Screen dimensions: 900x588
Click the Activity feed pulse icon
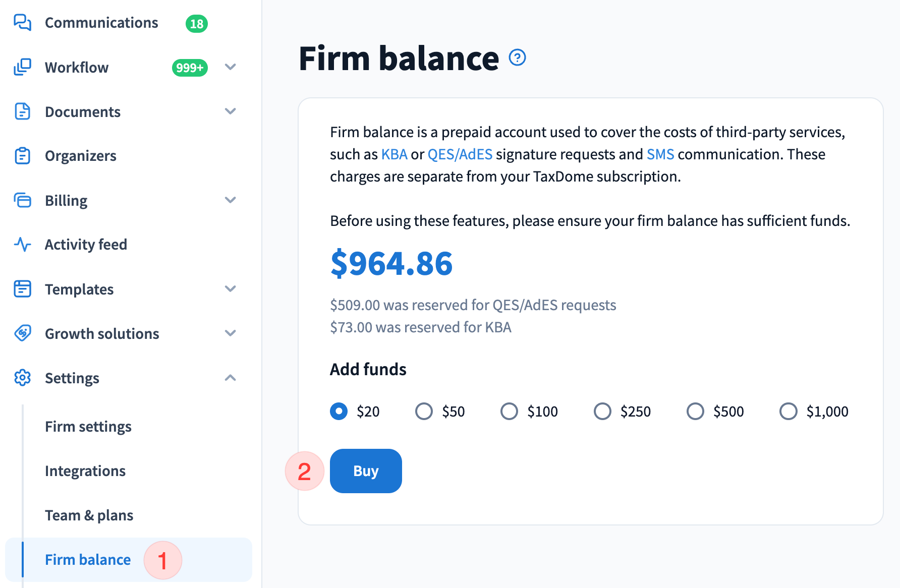[22, 245]
